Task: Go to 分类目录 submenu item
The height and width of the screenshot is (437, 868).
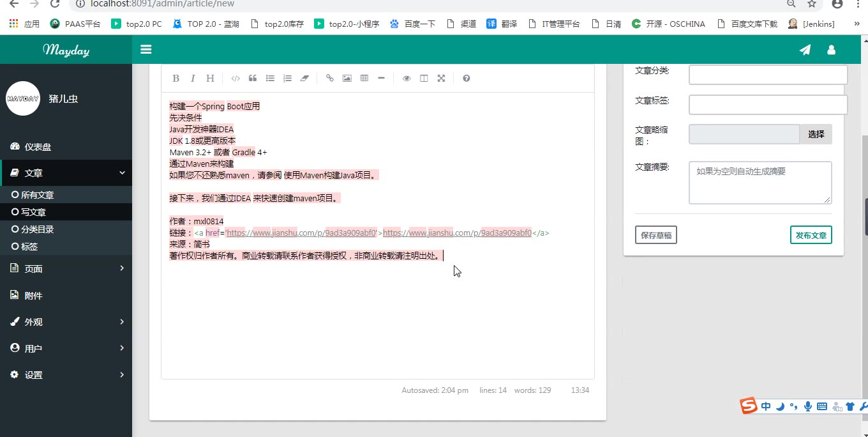Action: 37,229
